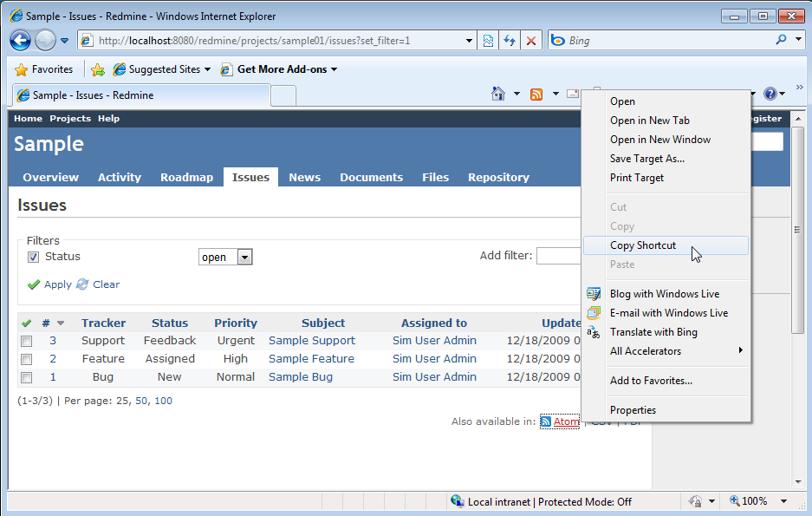Open the Sample Bug issue link
812x516 pixels.
click(301, 377)
